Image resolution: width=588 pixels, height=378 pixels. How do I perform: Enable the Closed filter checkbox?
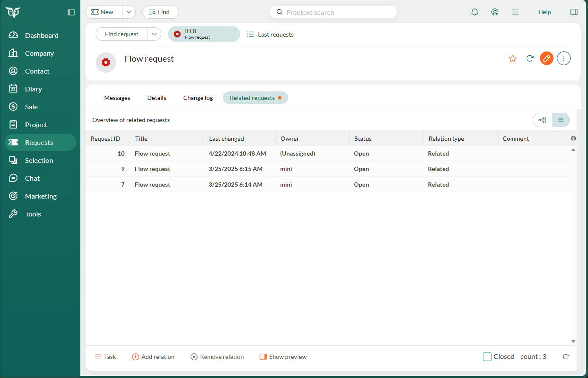click(x=487, y=357)
